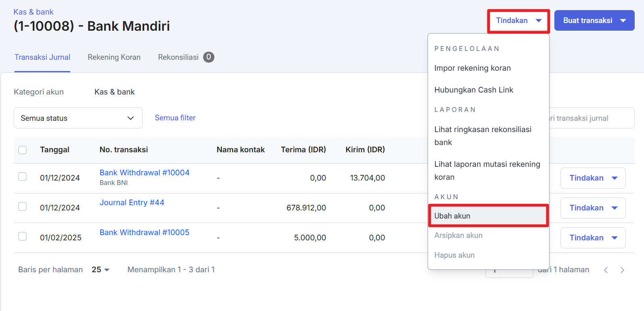The width and height of the screenshot is (644, 311).
Task: Click the Bank BNI subtitle text
Action: pos(113,183)
